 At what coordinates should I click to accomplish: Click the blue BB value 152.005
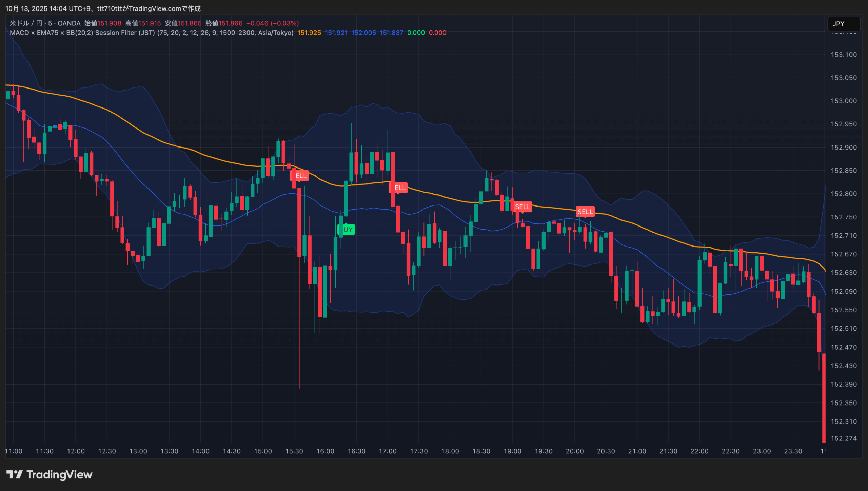363,33
